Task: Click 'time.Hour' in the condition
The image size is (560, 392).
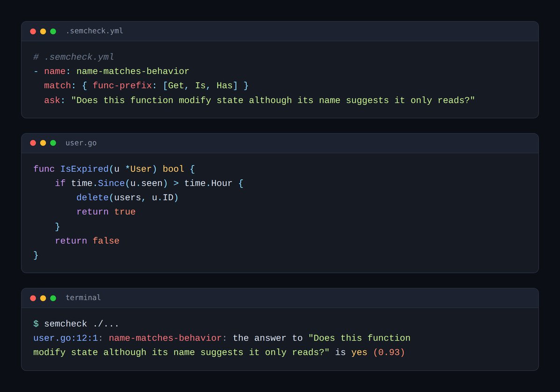Action: [x=208, y=183]
